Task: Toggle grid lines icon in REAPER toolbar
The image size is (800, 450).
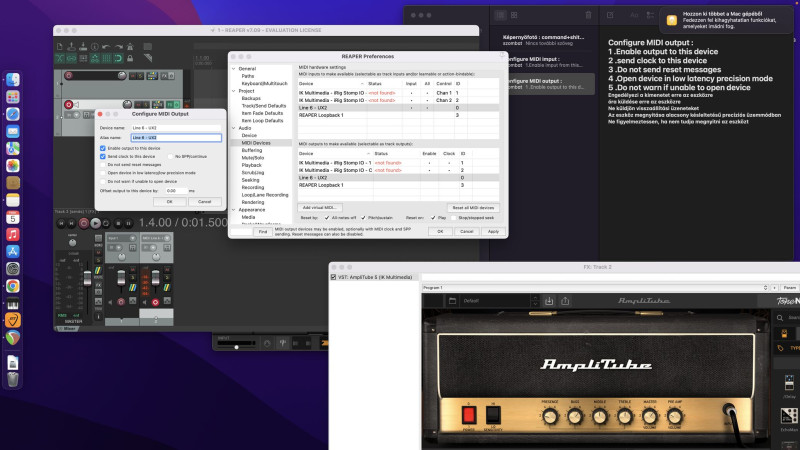Action: coord(107,59)
